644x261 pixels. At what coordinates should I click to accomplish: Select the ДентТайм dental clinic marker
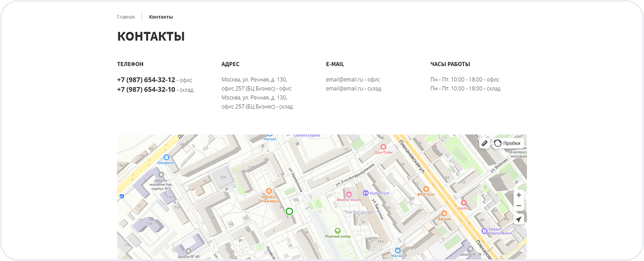383,147
